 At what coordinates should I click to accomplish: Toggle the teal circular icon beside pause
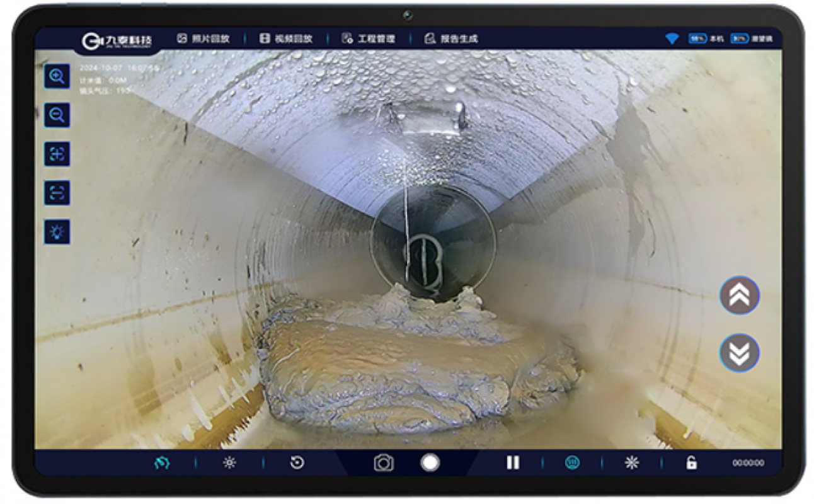pyautogui.click(x=572, y=463)
